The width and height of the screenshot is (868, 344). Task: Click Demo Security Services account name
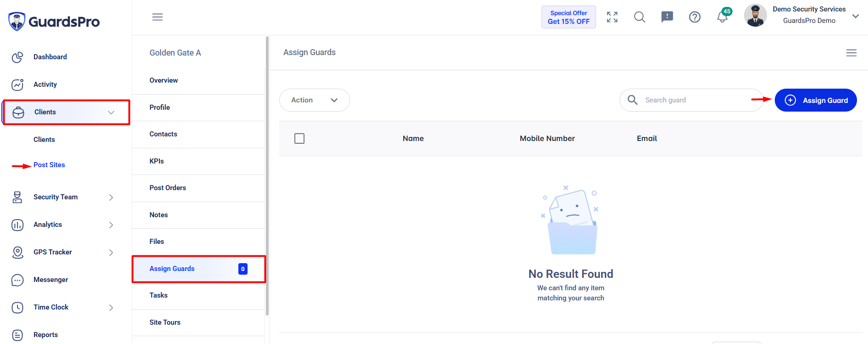[x=809, y=9]
